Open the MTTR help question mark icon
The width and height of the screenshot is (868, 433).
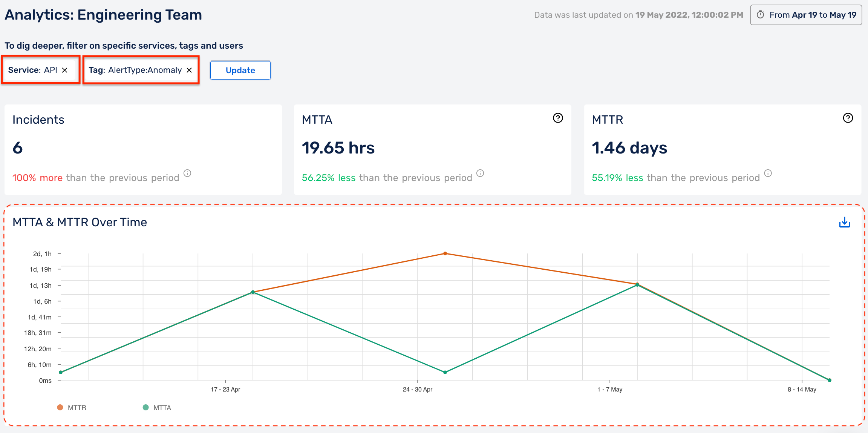click(x=848, y=118)
